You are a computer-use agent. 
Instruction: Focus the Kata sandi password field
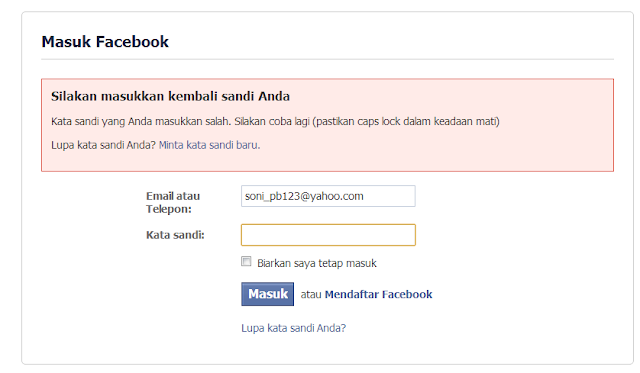click(328, 235)
